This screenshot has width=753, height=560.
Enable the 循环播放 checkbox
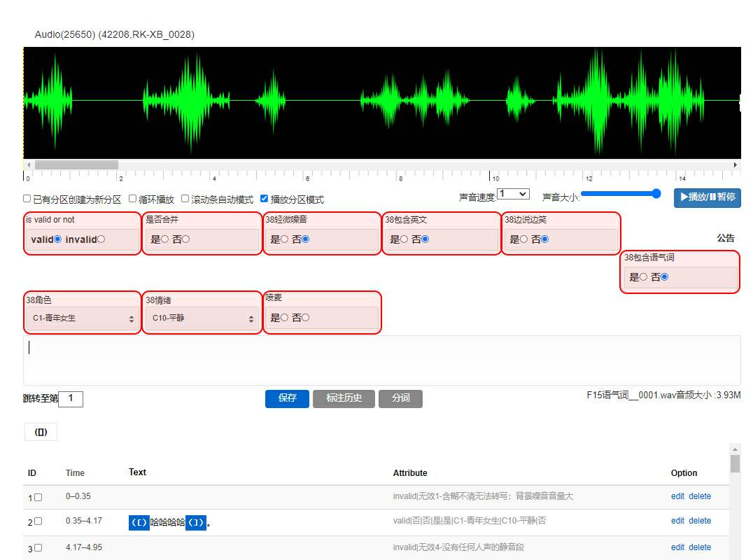pyautogui.click(x=133, y=199)
